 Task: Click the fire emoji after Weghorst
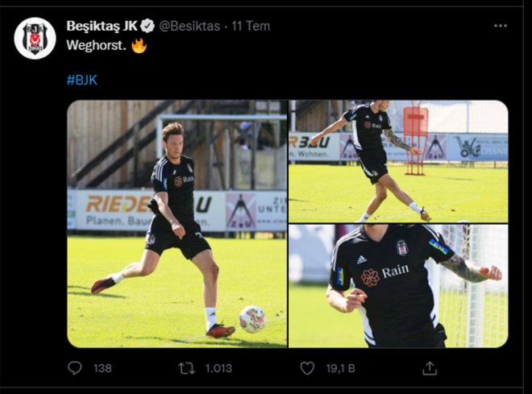(139, 46)
